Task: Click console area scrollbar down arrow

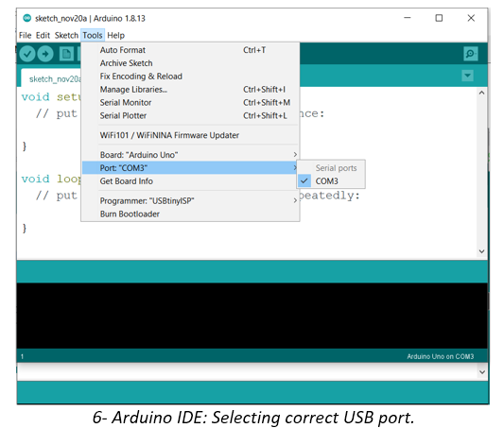Action: [x=482, y=372]
